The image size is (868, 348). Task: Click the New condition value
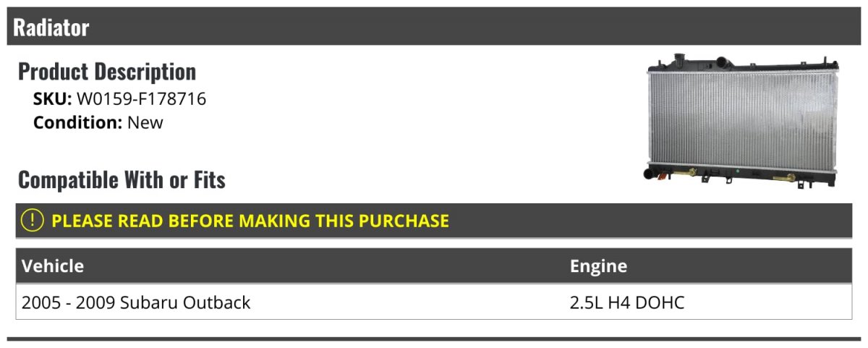145,122
